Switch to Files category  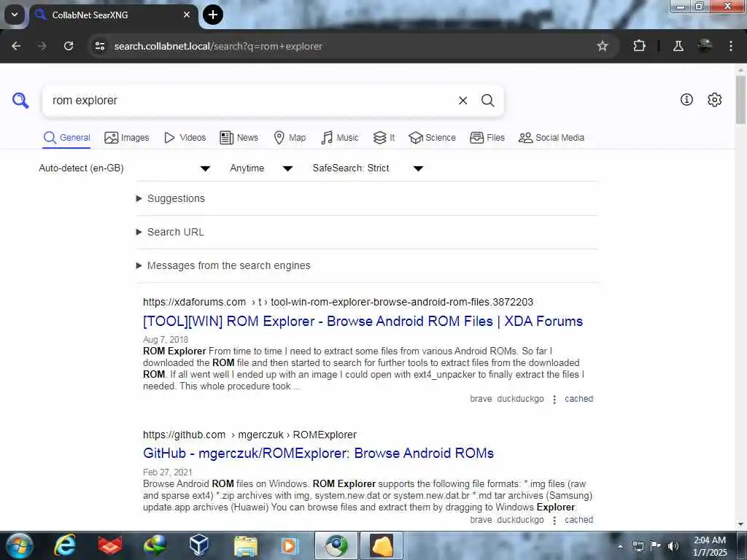coord(487,138)
